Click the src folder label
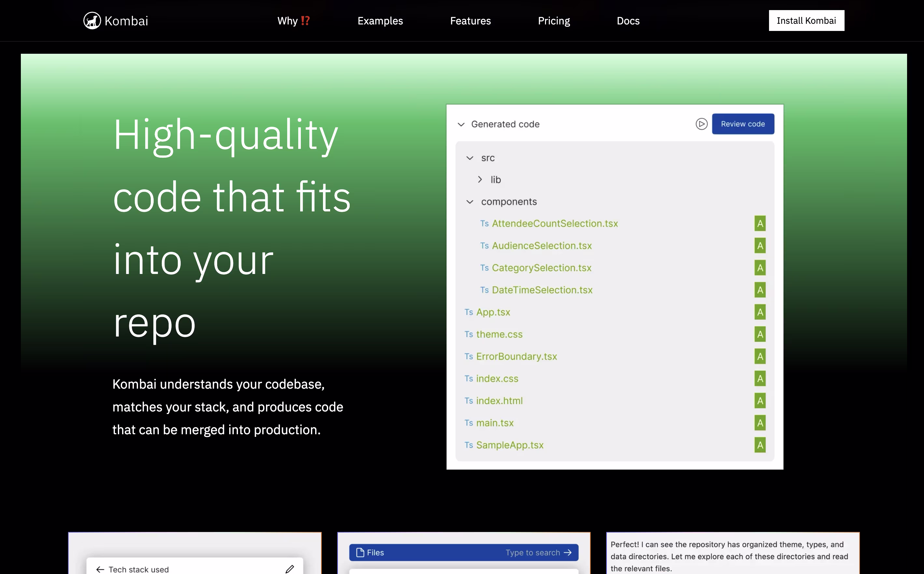The height and width of the screenshot is (574, 924). pyautogui.click(x=488, y=158)
